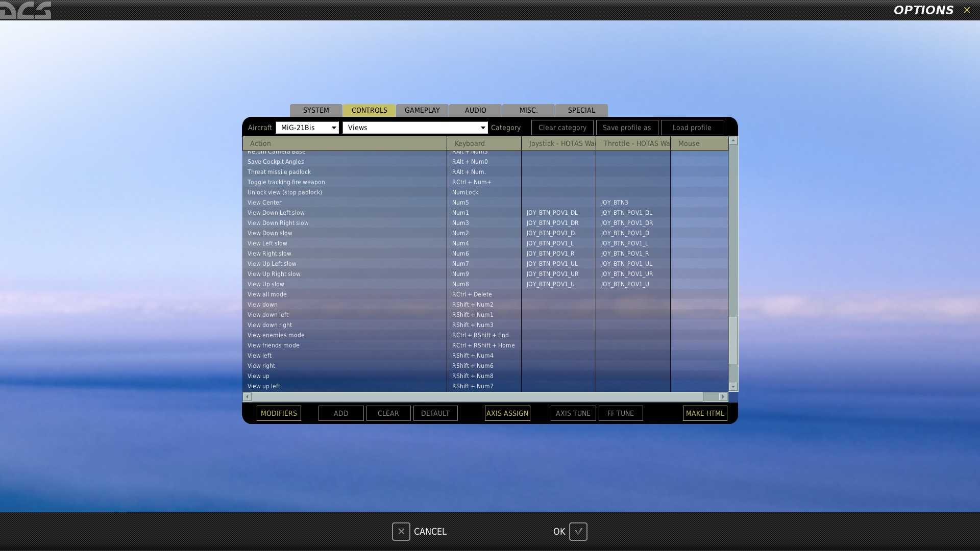This screenshot has height=551, width=980.
Task: Click the FF TUNE button
Action: coord(621,413)
